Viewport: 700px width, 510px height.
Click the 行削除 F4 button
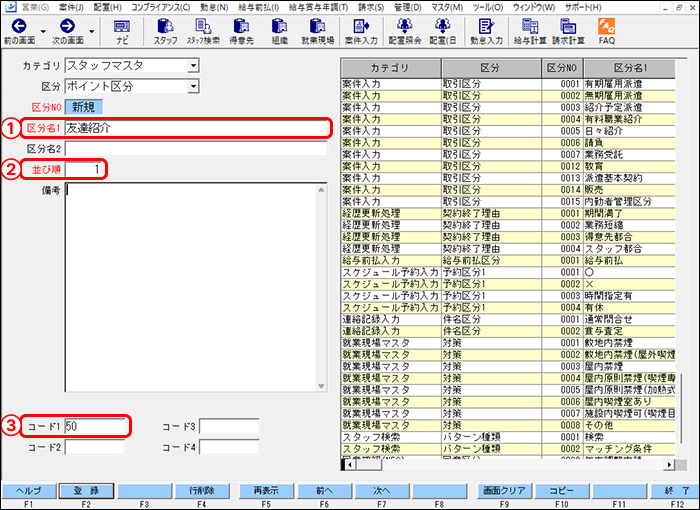[202, 491]
